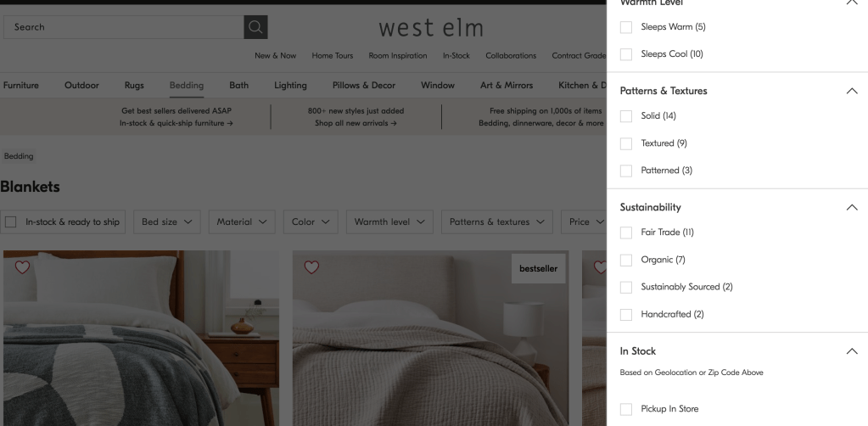Open the Warmth level dropdown
The image size is (868, 426).
tap(389, 222)
